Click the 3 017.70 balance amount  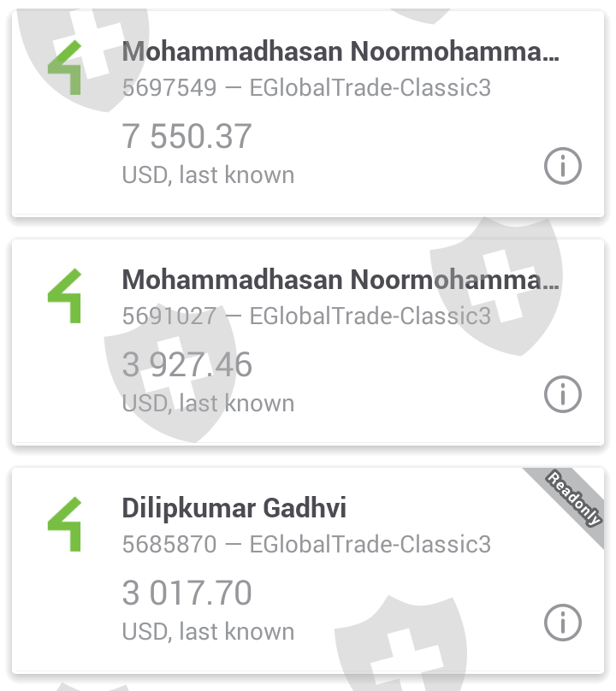(187, 593)
